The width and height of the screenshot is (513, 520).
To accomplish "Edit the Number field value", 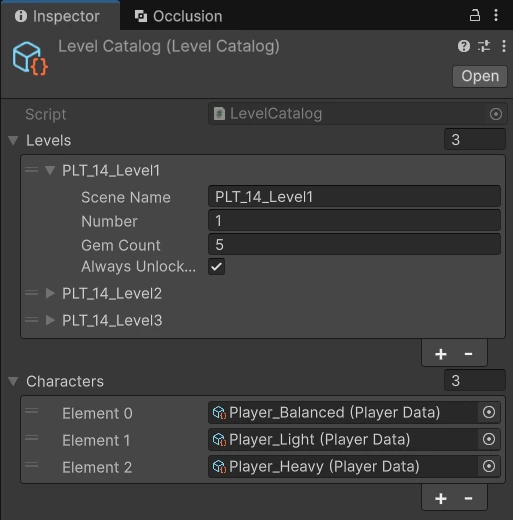I will coord(354,221).
